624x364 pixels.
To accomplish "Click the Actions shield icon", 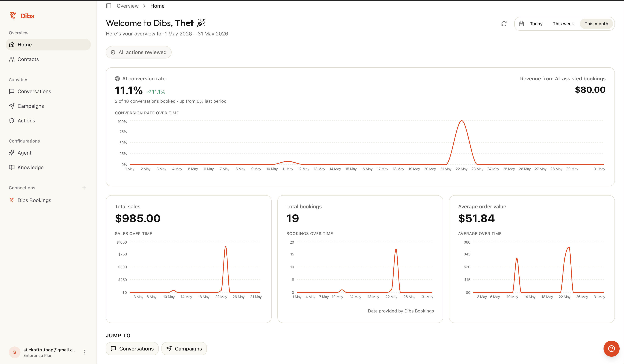I will pyautogui.click(x=12, y=120).
